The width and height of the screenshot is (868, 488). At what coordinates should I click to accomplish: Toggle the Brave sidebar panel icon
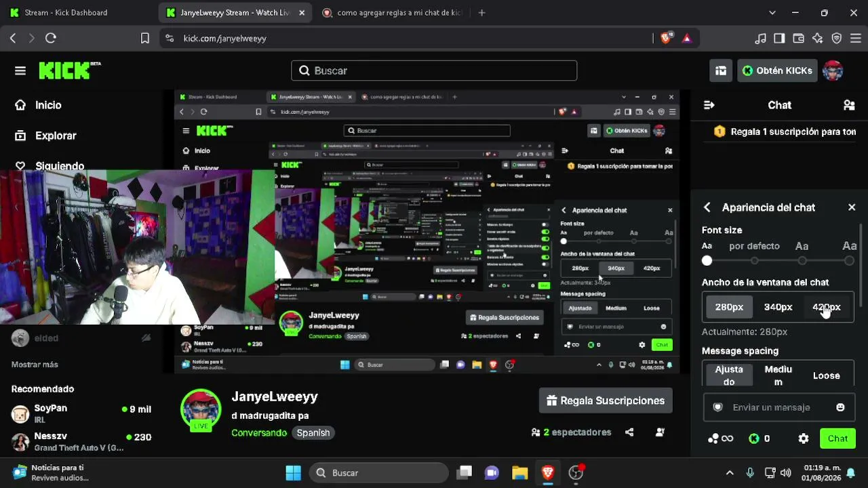(780, 39)
